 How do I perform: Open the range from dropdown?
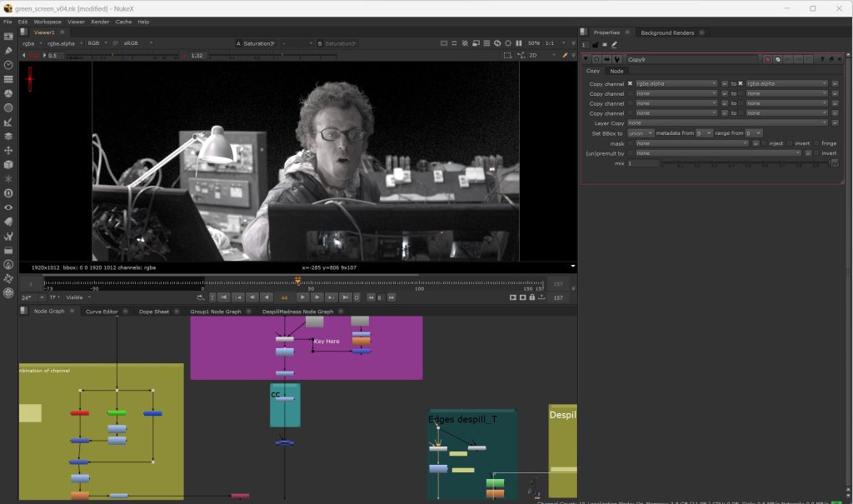click(x=753, y=133)
